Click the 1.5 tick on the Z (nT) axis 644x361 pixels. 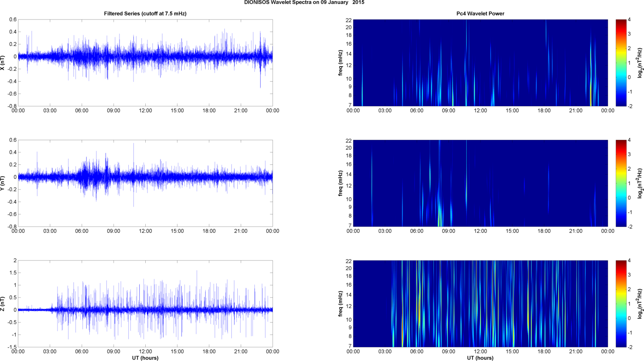point(14,273)
